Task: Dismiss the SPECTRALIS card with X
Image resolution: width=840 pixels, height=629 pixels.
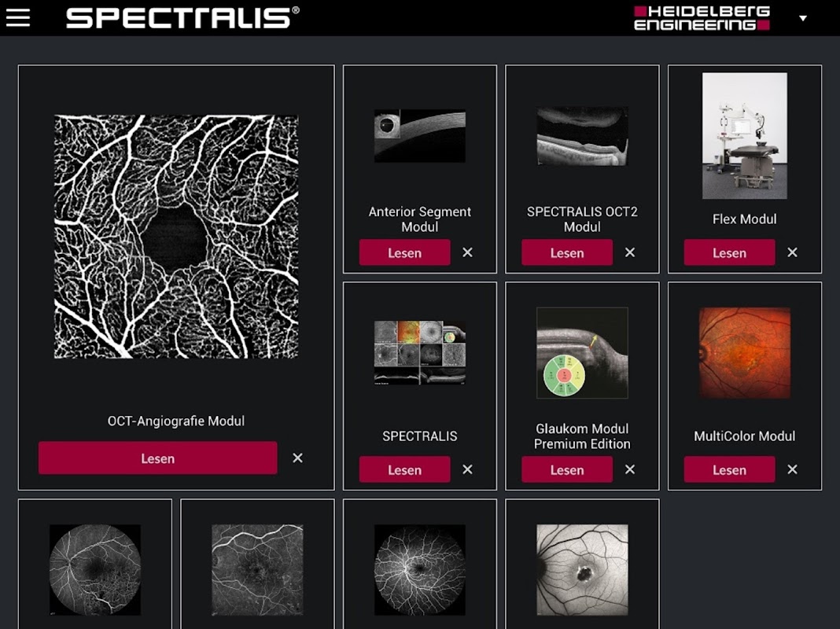Action: pyautogui.click(x=467, y=469)
